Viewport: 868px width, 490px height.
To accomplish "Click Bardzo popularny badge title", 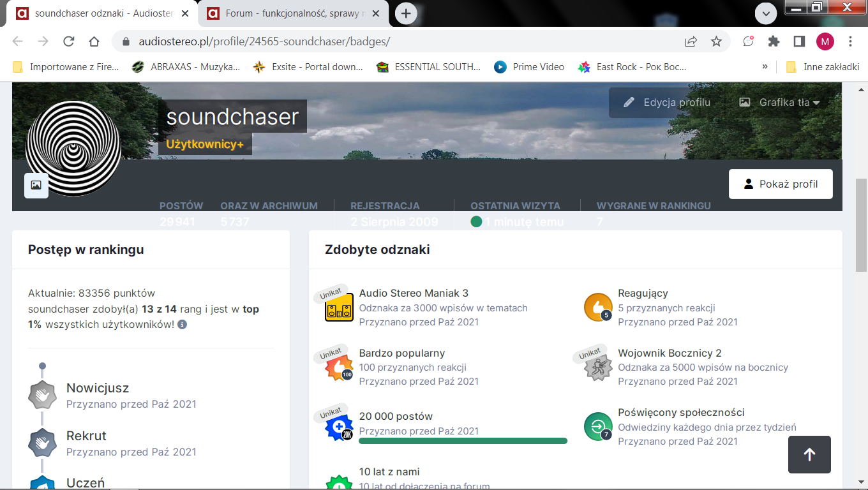I will point(402,353).
